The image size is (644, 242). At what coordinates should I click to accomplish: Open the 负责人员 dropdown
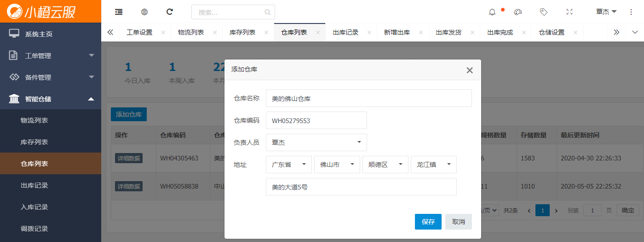[x=316, y=142]
